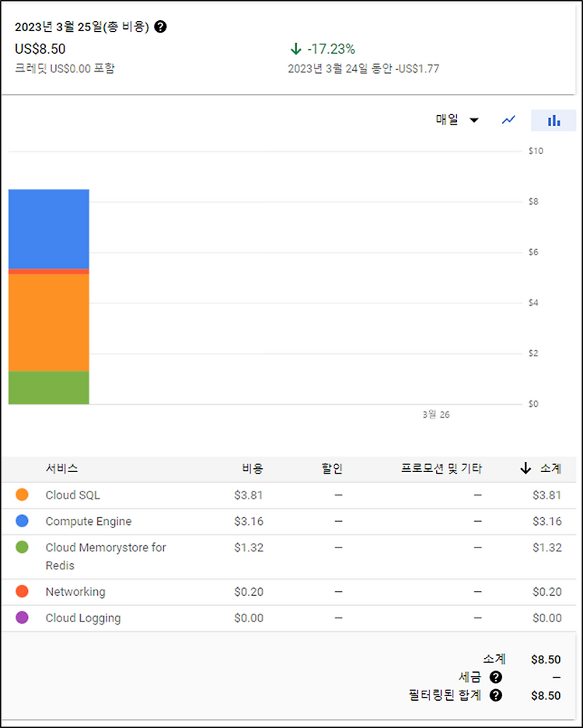Select the Compute Engine service name

pyautogui.click(x=89, y=521)
